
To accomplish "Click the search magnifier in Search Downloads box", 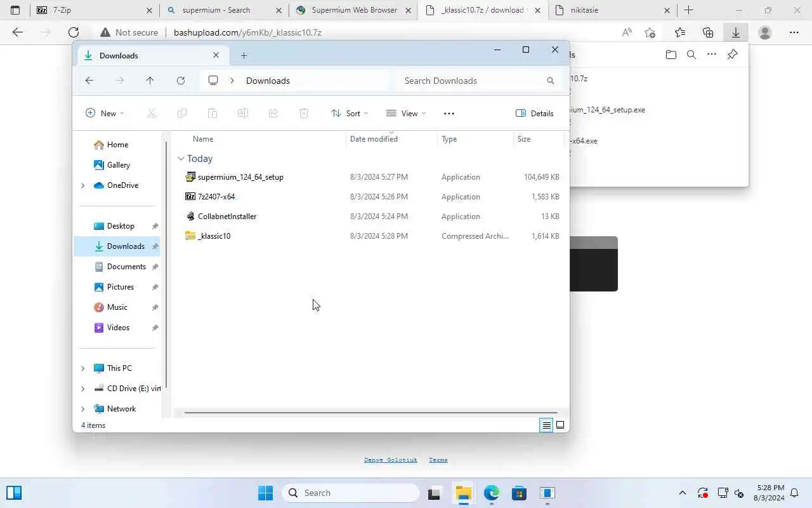I will click(x=551, y=81).
